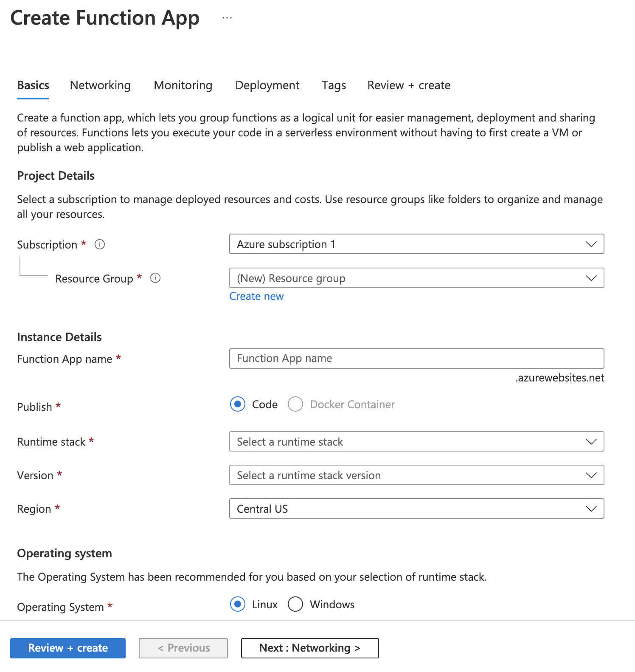
Task: Click the Function App name text field
Action: (416, 359)
